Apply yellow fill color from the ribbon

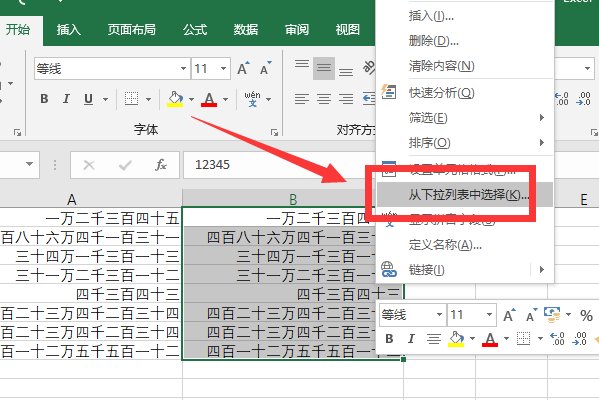pos(175,99)
